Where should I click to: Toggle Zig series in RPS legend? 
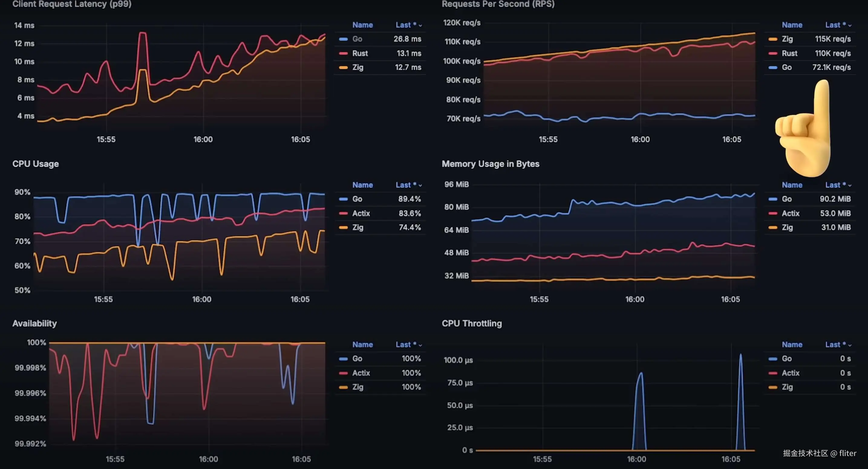[x=787, y=39]
